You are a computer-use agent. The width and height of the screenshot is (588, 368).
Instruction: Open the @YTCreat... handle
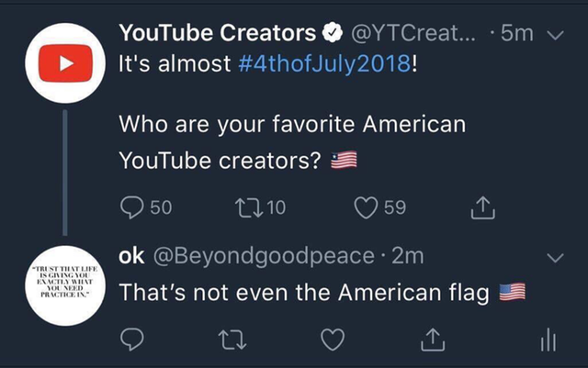pyautogui.click(x=413, y=33)
